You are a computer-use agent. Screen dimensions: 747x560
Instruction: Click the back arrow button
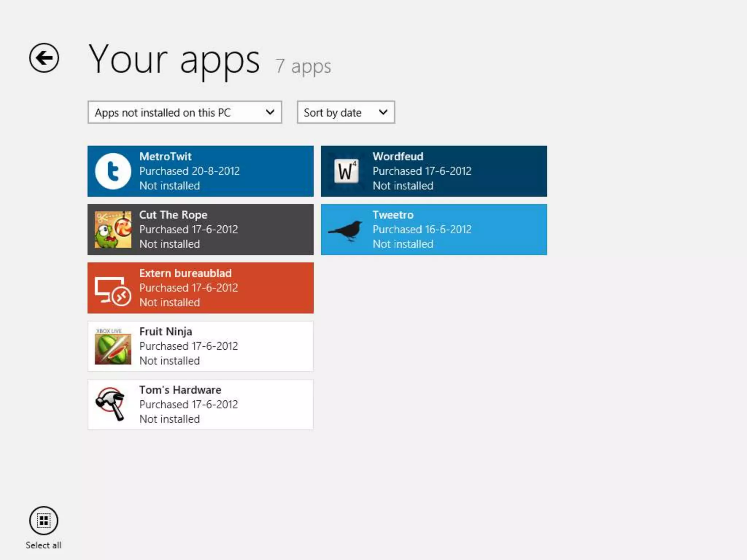[x=44, y=58]
